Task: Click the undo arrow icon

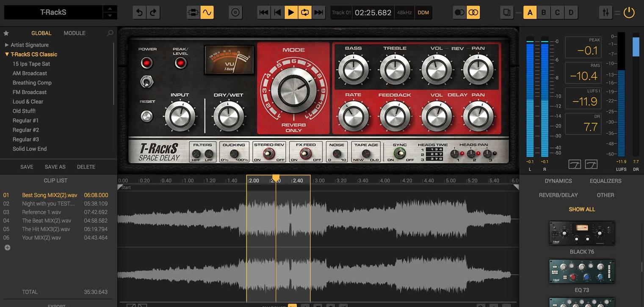Action: (x=139, y=13)
